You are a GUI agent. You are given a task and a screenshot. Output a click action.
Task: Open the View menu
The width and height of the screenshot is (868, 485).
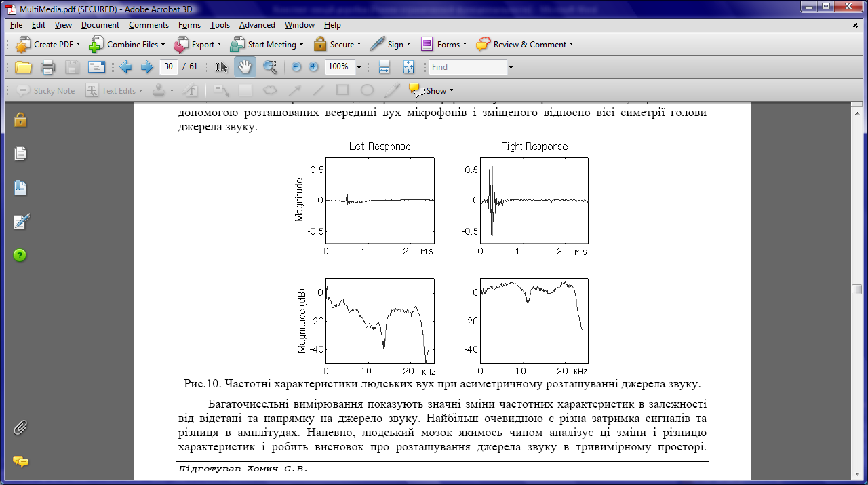click(63, 25)
